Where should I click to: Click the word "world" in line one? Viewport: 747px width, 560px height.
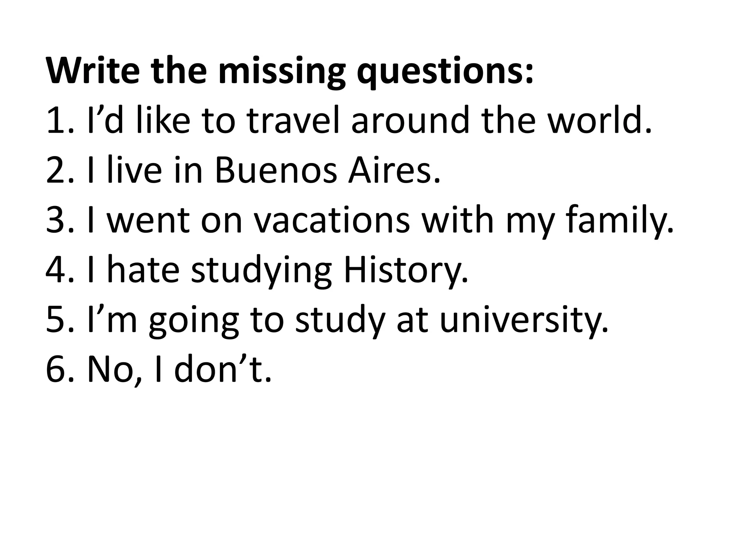(x=600, y=120)
